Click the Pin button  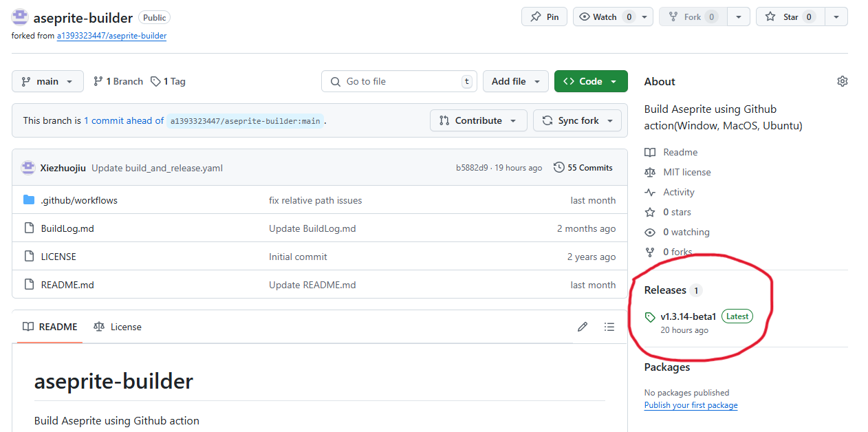(544, 17)
